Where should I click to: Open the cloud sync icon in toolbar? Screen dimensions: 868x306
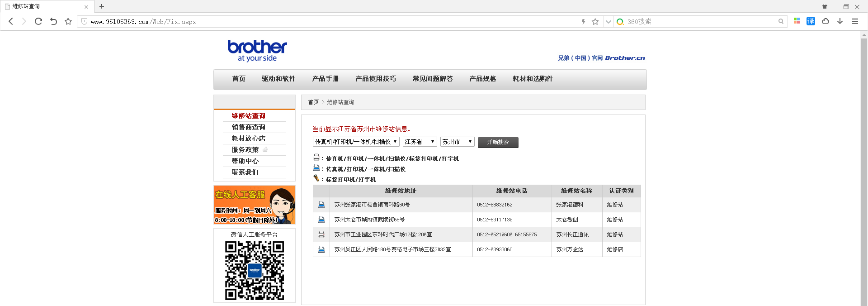coord(826,21)
